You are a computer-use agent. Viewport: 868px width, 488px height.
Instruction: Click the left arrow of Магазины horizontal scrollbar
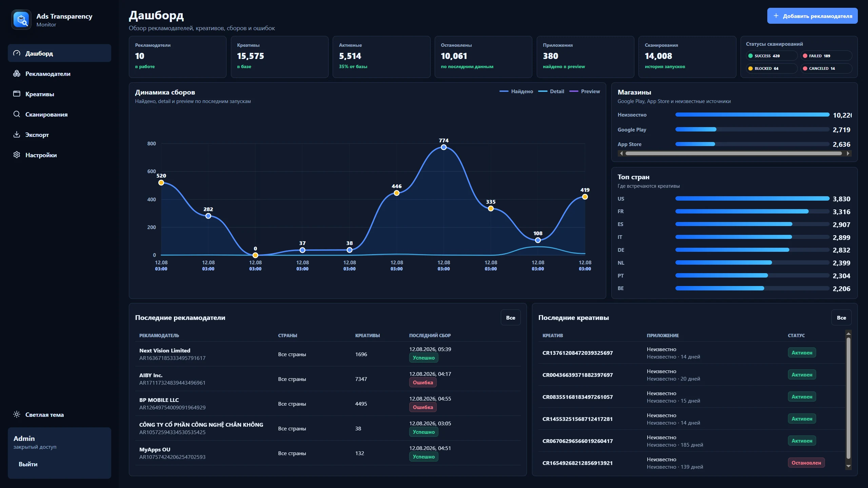click(621, 154)
